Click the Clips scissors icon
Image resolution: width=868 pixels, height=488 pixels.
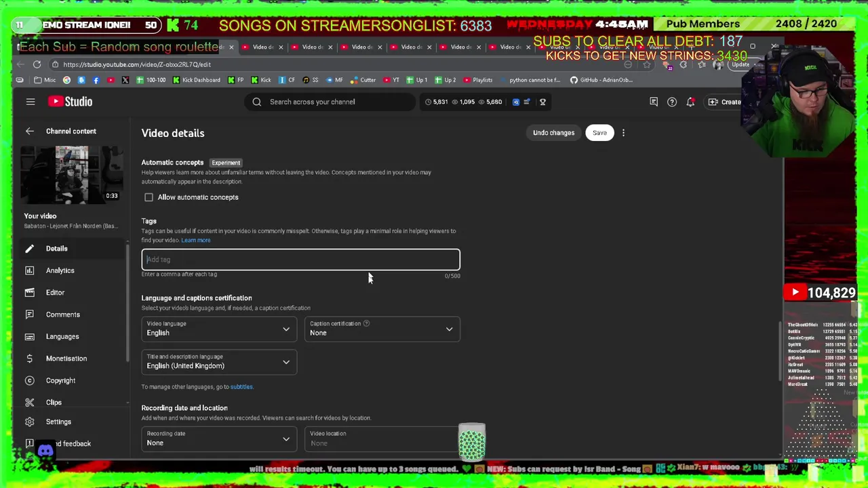coord(29,403)
